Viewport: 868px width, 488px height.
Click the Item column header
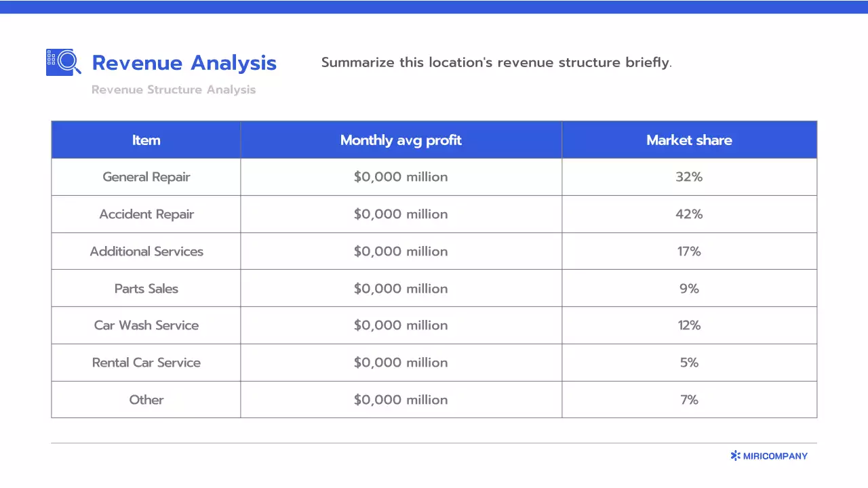146,140
